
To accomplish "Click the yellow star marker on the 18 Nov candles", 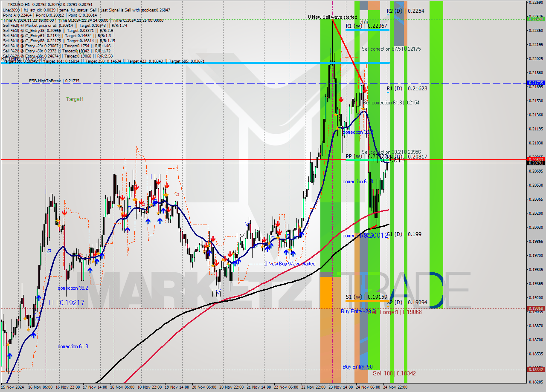I will 134,199.
